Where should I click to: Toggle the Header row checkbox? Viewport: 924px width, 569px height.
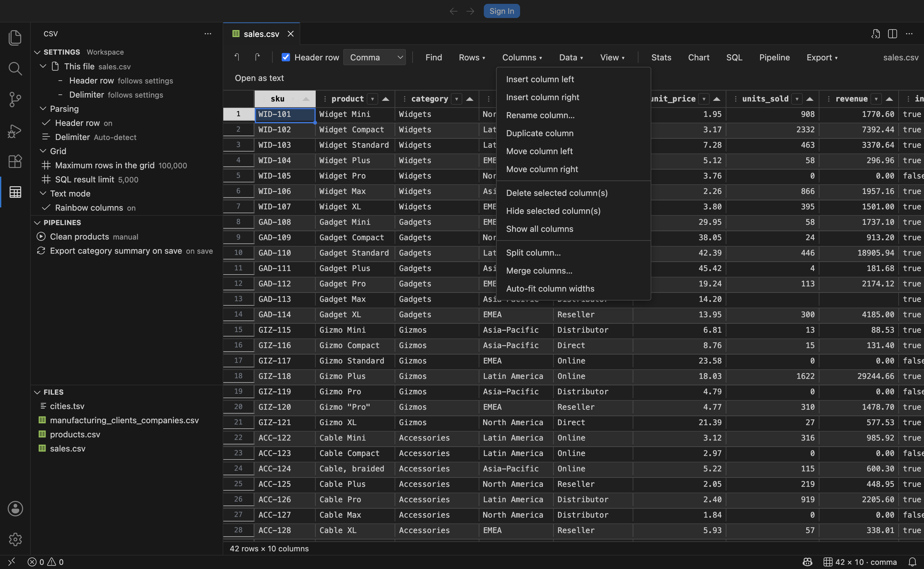point(286,57)
